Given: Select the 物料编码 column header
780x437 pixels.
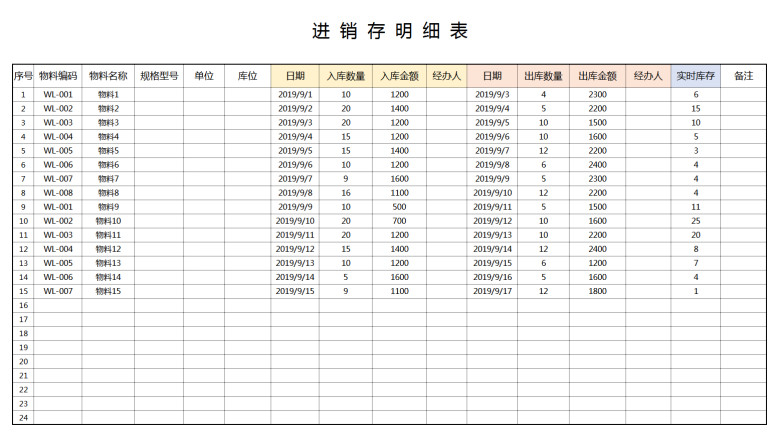Looking at the screenshot, I should click(x=58, y=76).
